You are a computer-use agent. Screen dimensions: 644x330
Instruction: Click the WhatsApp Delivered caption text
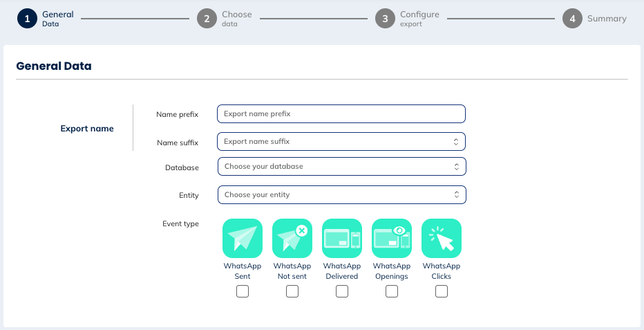click(342, 271)
